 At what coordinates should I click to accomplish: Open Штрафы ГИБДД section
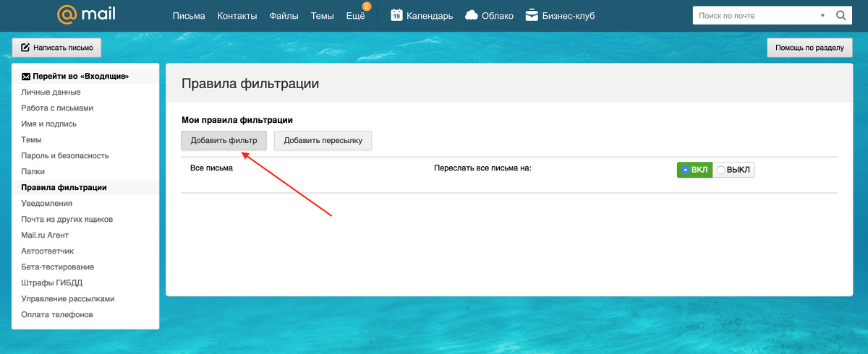(51, 282)
